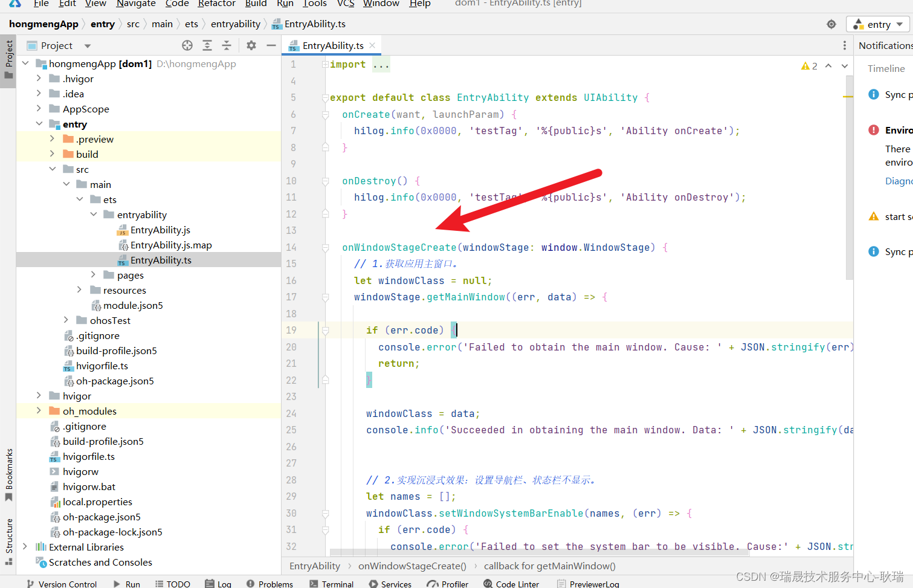Expand the .preview folder
The height and width of the screenshot is (588, 913).
[52, 139]
